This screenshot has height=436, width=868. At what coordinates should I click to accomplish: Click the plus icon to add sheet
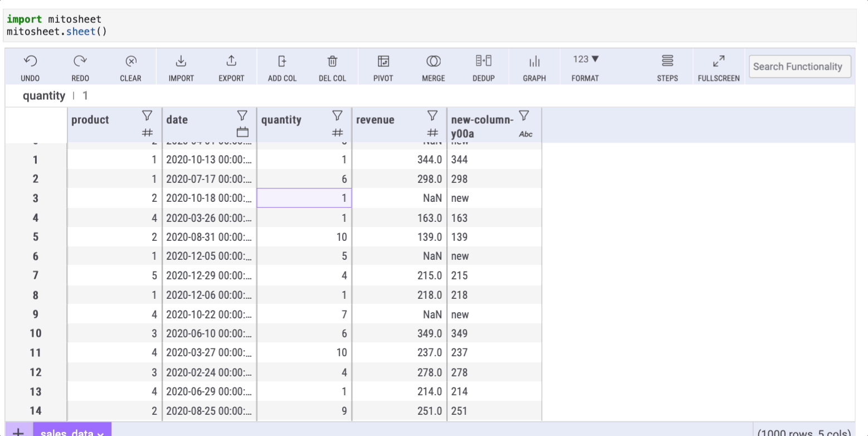(x=18, y=432)
